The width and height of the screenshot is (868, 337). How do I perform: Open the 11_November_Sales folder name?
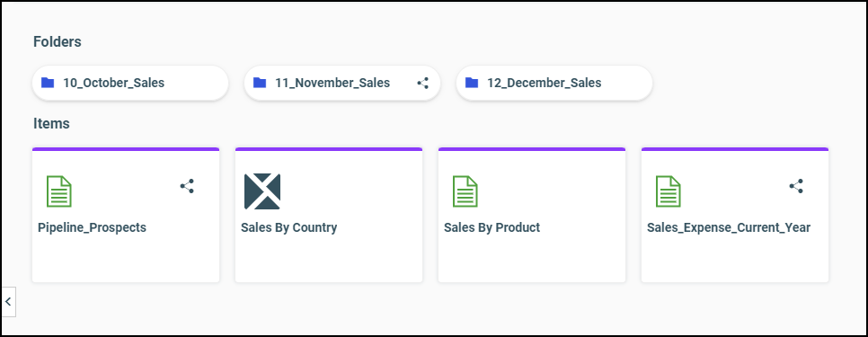(332, 83)
